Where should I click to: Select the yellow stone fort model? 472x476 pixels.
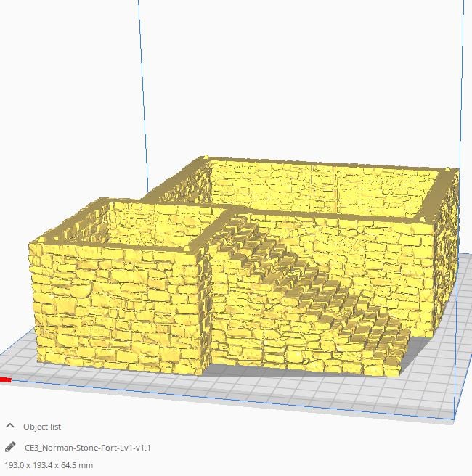point(243,267)
